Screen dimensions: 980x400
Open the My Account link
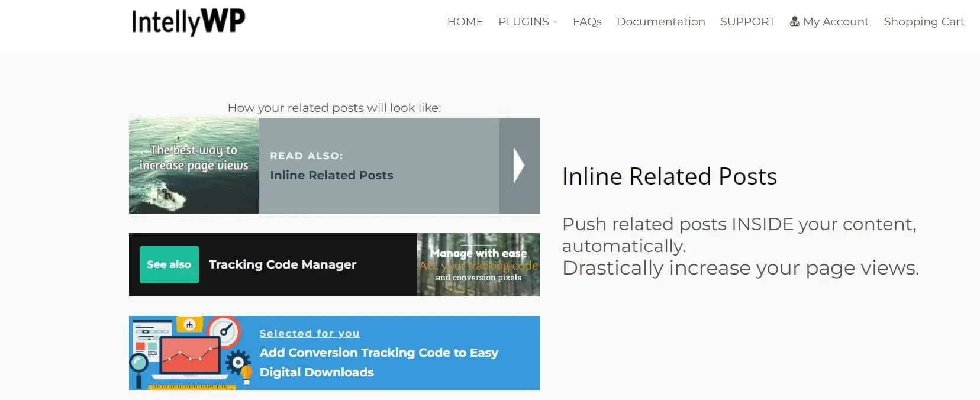(836, 22)
